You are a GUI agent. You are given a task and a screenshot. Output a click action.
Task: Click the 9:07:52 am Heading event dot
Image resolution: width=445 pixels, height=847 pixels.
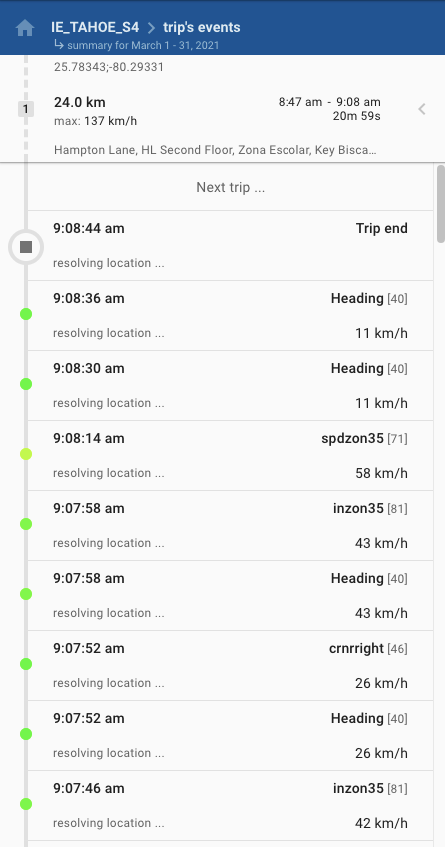(x=25, y=734)
